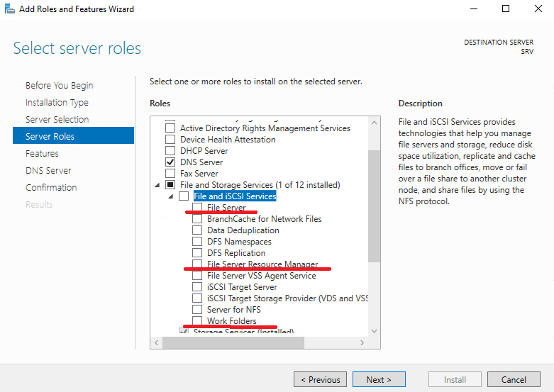This screenshot has height=392, width=554.
Task: Enable the Work Folders checkbox
Action: coord(197,320)
